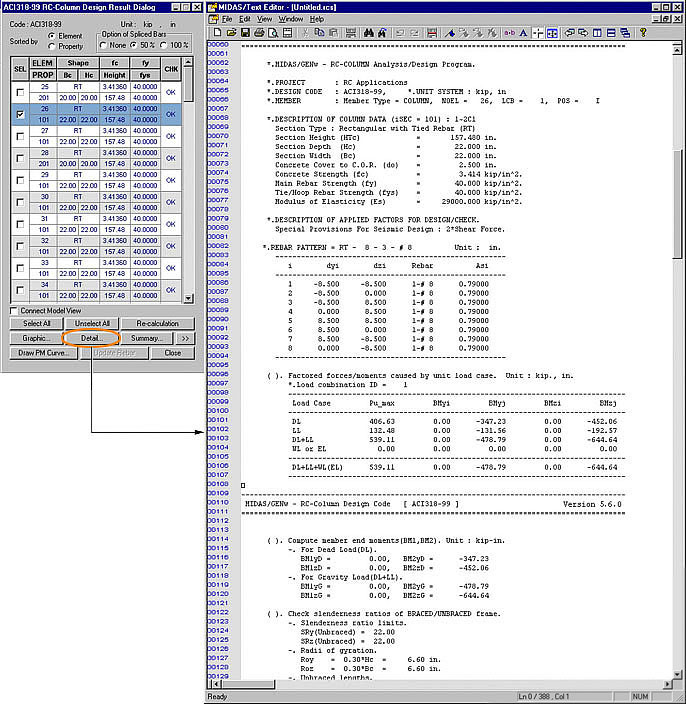
Task: Click the Print toolbar icon
Action: [258, 33]
